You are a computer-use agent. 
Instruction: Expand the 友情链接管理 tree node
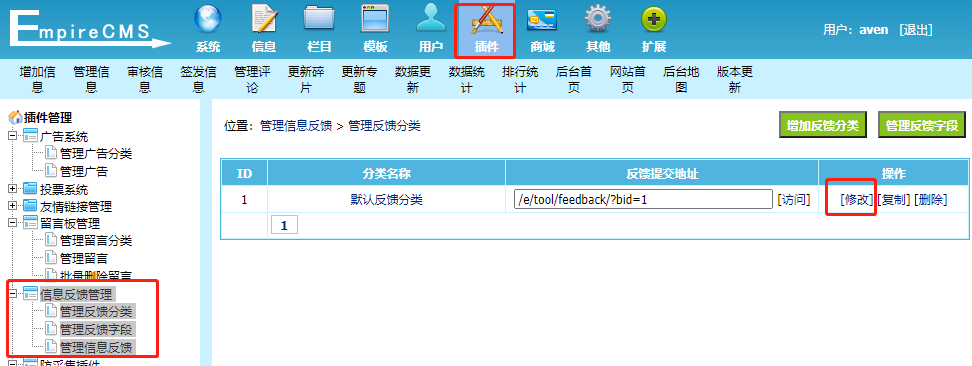tap(12, 206)
